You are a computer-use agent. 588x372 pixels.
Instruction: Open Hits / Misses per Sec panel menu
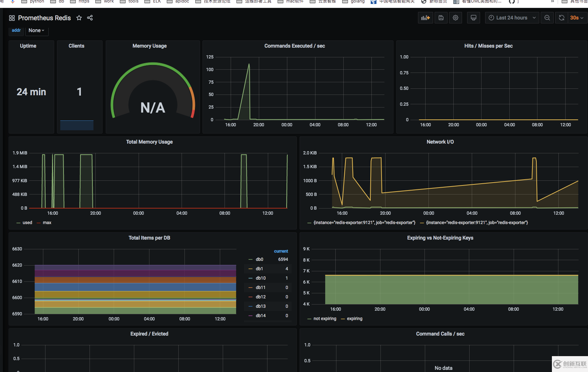coord(488,46)
